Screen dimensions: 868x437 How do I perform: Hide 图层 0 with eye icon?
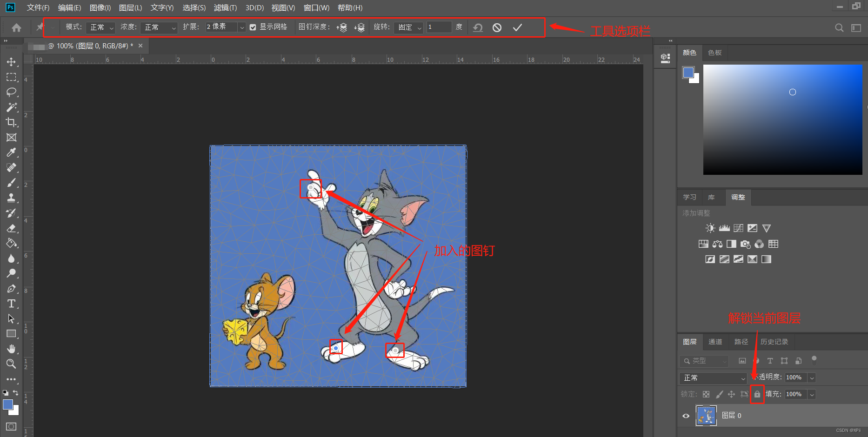tap(686, 416)
